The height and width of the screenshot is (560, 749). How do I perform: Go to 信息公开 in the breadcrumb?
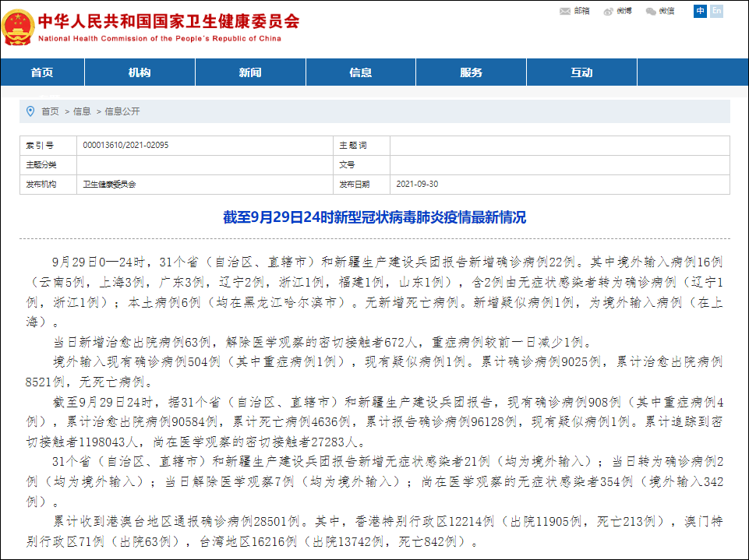(122, 111)
